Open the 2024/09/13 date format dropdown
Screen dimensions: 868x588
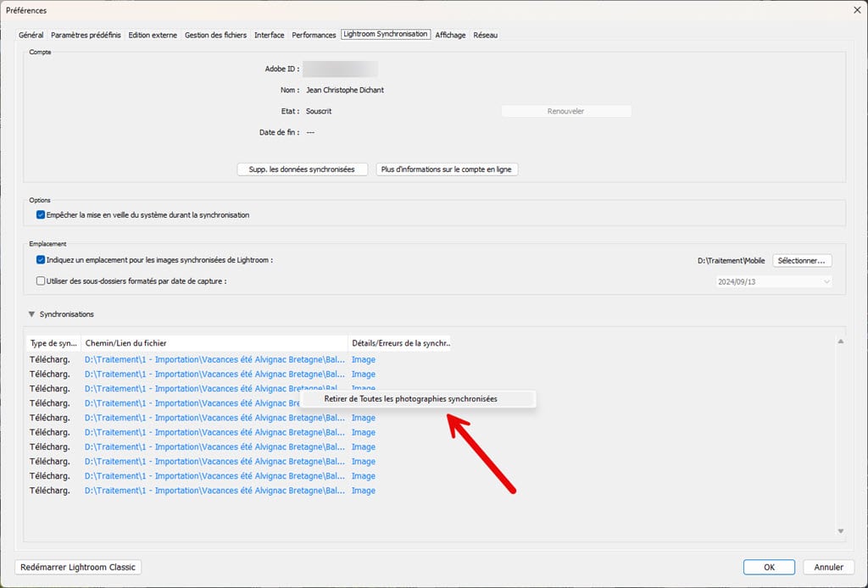point(774,281)
